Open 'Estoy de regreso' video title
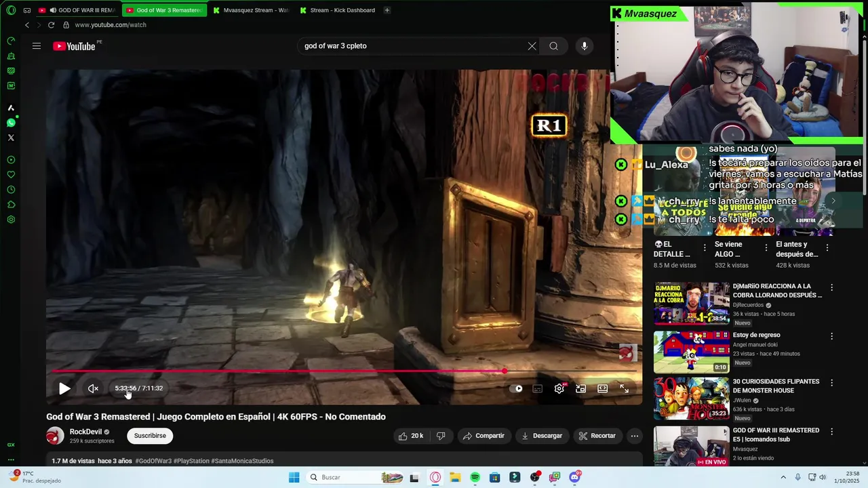 pos(757,335)
